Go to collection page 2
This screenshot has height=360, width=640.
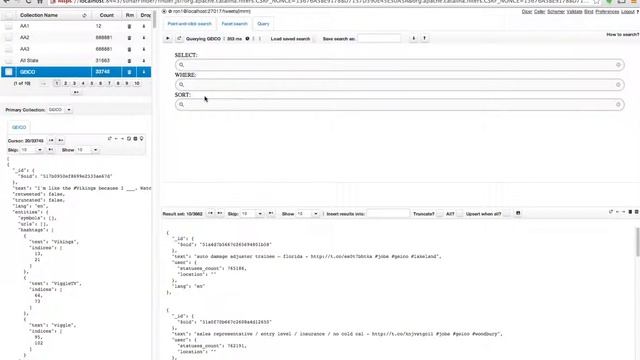pos(65,83)
